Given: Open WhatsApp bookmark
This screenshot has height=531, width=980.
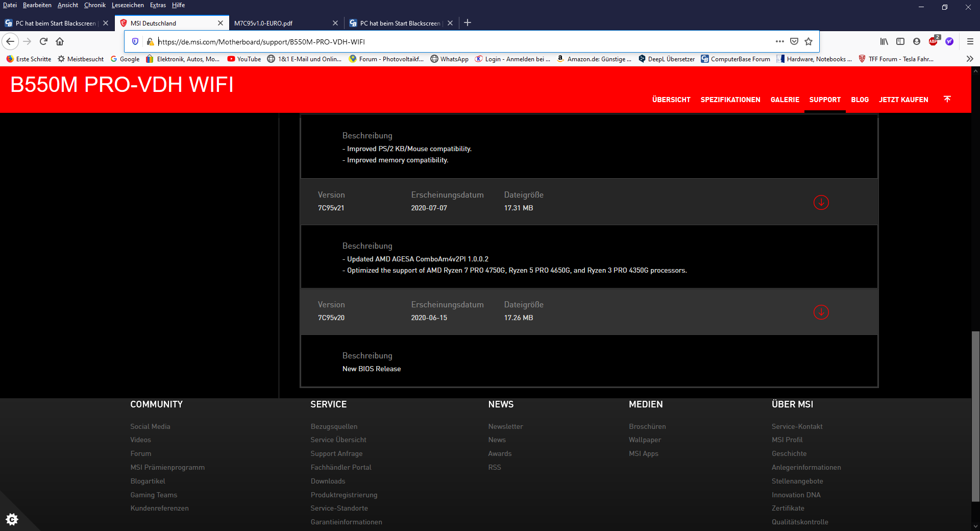Looking at the screenshot, I should pyautogui.click(x=449, y=59).
